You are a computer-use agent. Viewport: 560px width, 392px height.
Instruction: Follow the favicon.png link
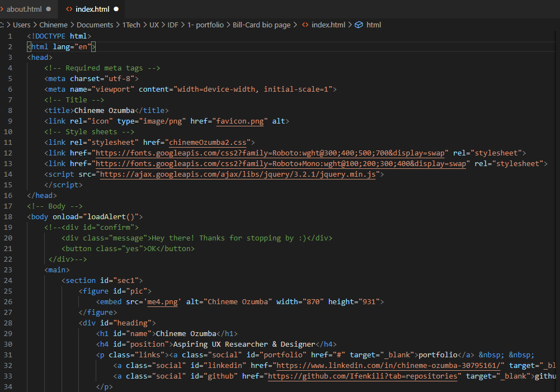click(x=240, y=121)
